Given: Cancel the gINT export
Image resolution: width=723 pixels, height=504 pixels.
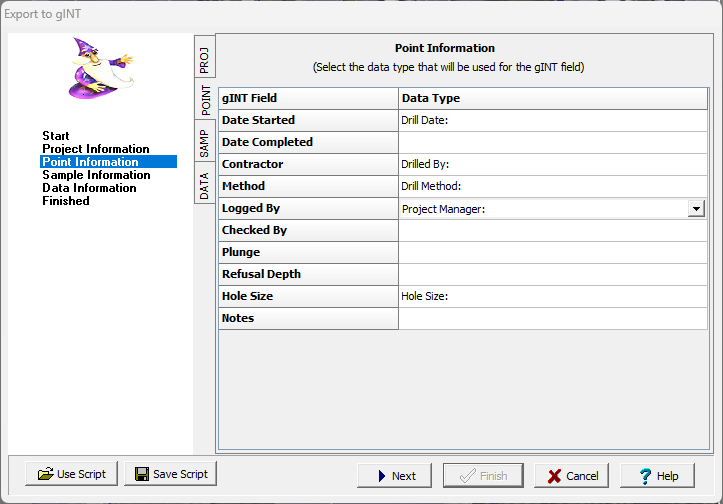Looking at the screenshot, I should pyautogui.click(x=572, y=476).
